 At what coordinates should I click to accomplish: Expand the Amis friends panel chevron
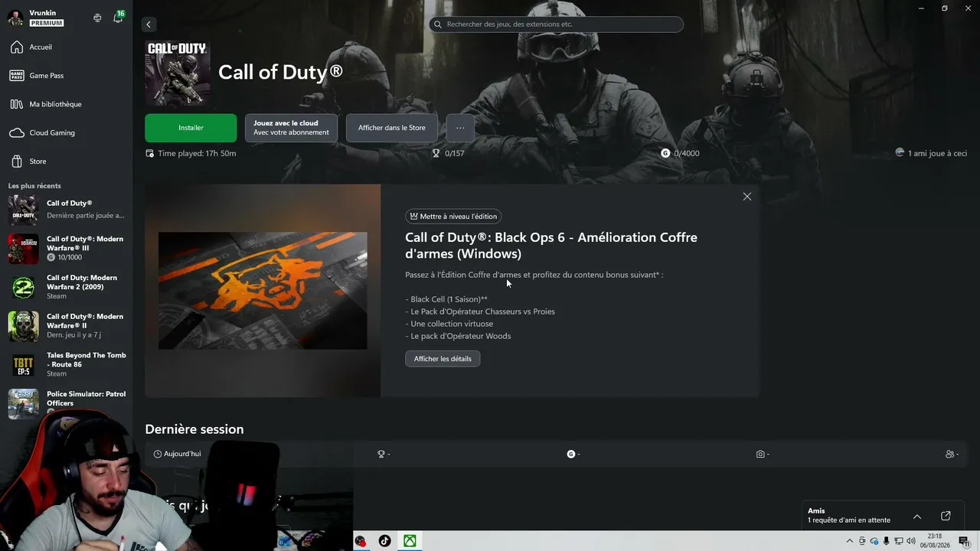pos(917,517)
